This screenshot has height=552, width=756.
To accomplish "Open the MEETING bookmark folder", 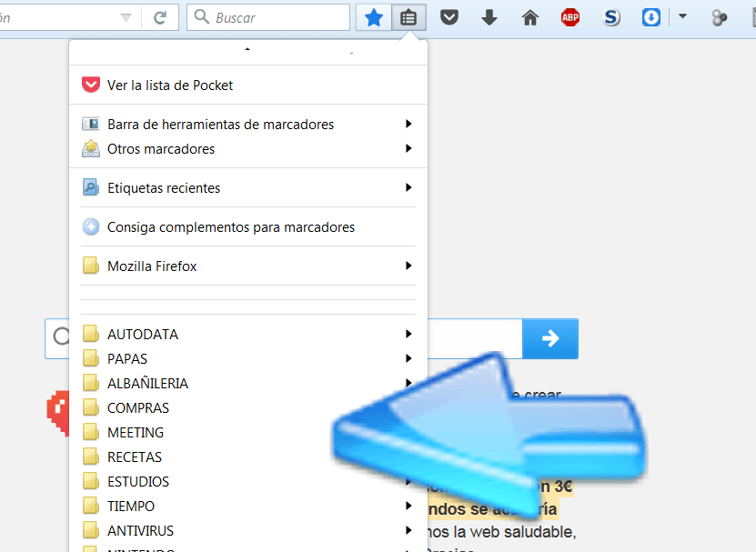I will pyautogui.click(x=248, y=432).
